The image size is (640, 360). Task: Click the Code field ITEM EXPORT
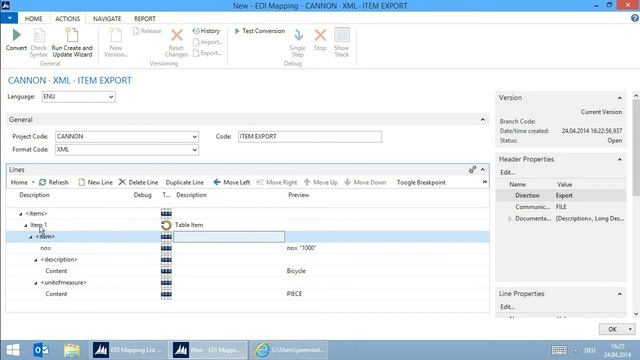(310, 136)
